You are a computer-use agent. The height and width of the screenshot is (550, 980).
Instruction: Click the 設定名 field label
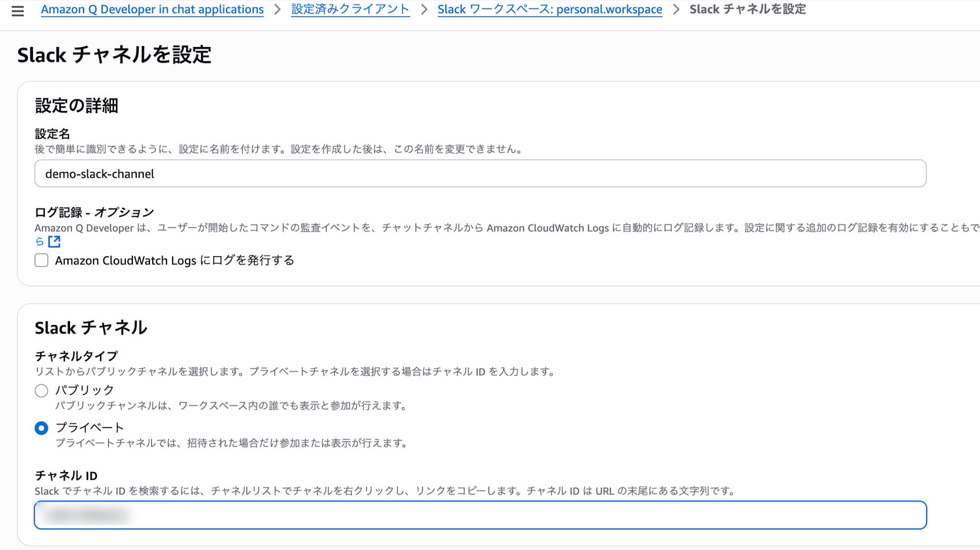click(52, 134)
